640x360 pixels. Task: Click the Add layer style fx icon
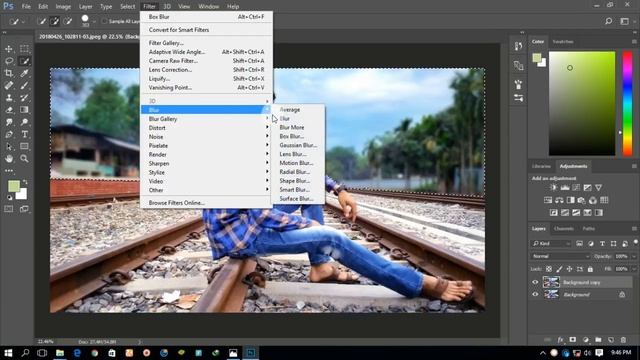(x=560, y=340)
